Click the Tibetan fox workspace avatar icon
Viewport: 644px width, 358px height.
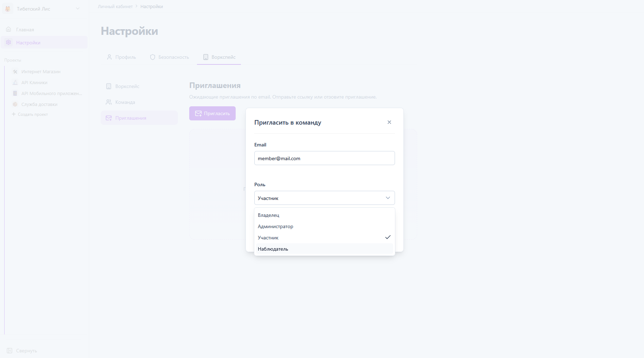[8, 9]
